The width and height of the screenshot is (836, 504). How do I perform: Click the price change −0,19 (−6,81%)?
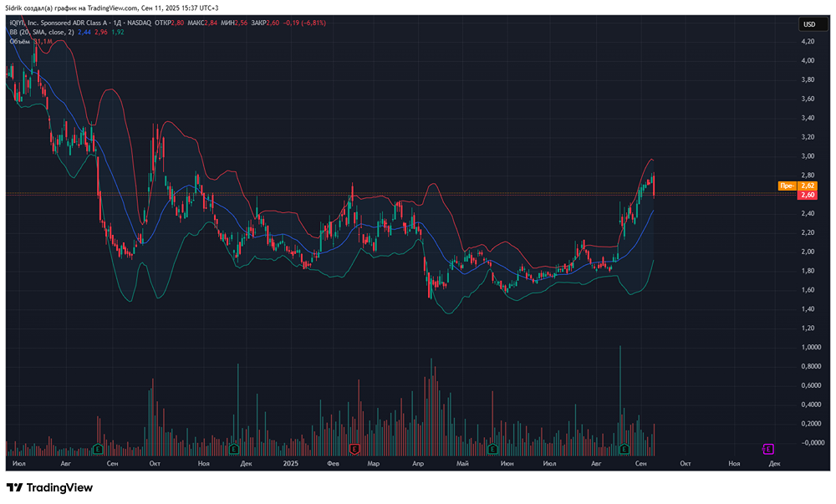tap(304, 23)
